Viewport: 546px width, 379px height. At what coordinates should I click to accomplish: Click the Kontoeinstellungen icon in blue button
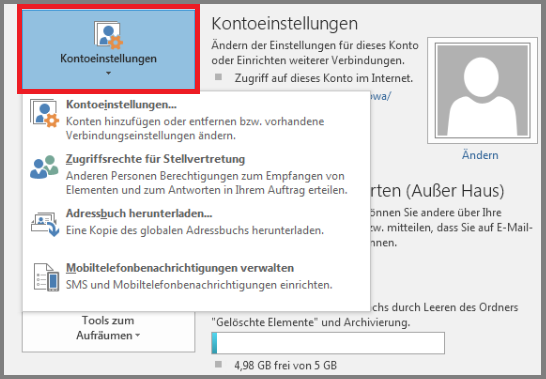point(108,34)
